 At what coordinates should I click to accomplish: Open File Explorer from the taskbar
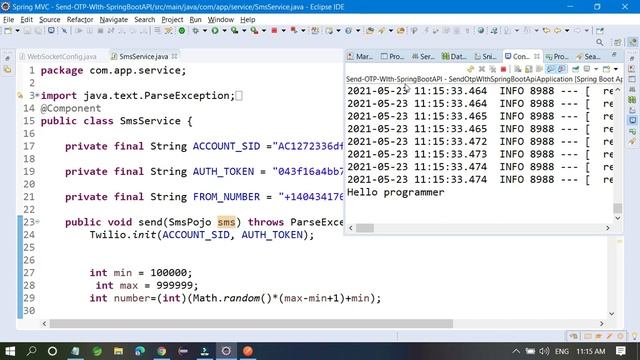118,351
